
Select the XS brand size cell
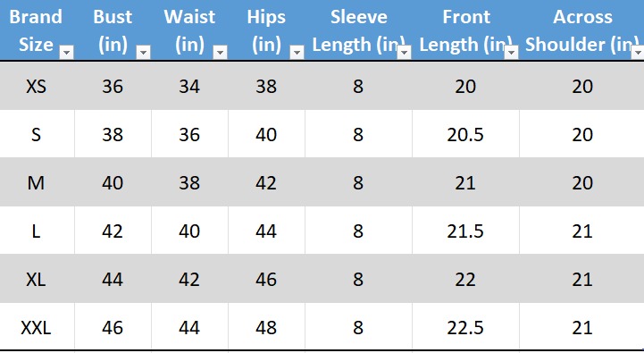[37, 86]
